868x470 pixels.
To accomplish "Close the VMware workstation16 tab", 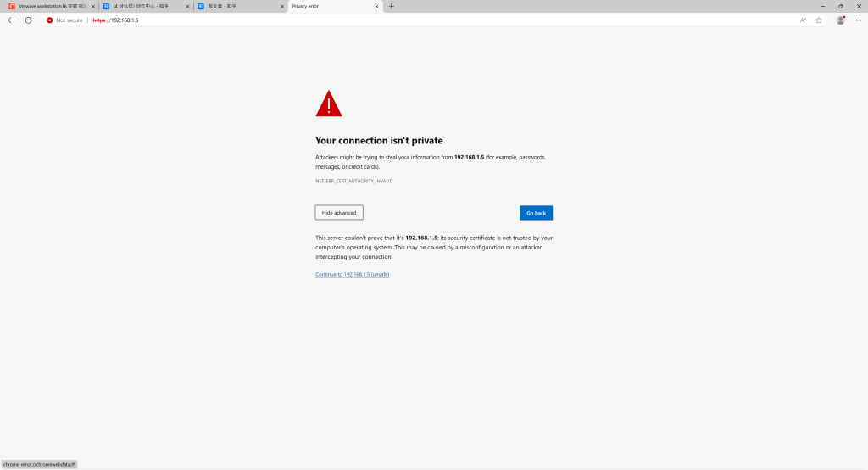I will pos(93,6).
